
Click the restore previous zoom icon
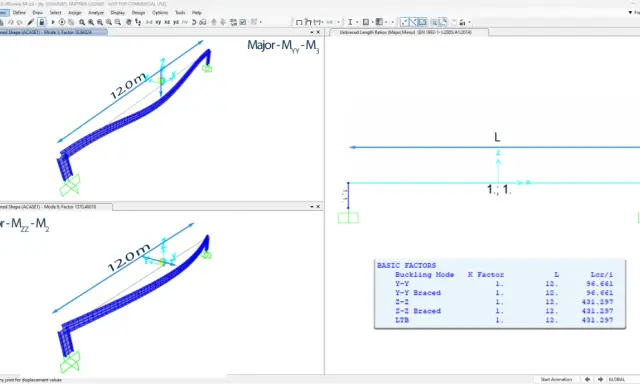pyautogui.click(x=100, y=22)
